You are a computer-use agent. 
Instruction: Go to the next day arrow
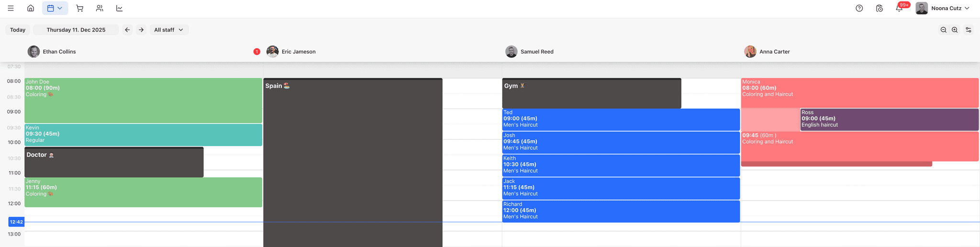pyautogui.click(x=141, y=30)
